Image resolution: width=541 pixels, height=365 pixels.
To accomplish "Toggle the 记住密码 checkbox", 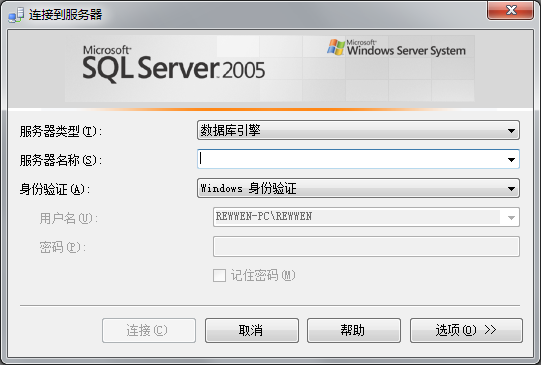I will pyautogui.click(x=219, y=276).
